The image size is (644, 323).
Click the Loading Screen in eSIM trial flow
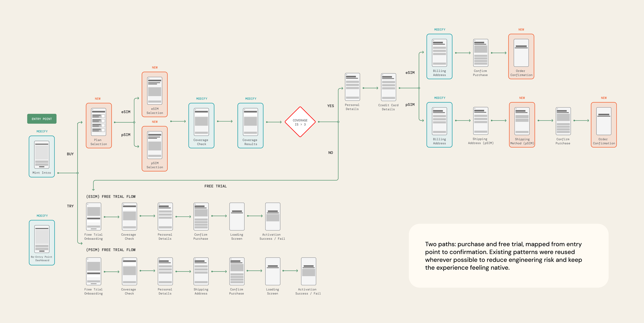[237, 217]
